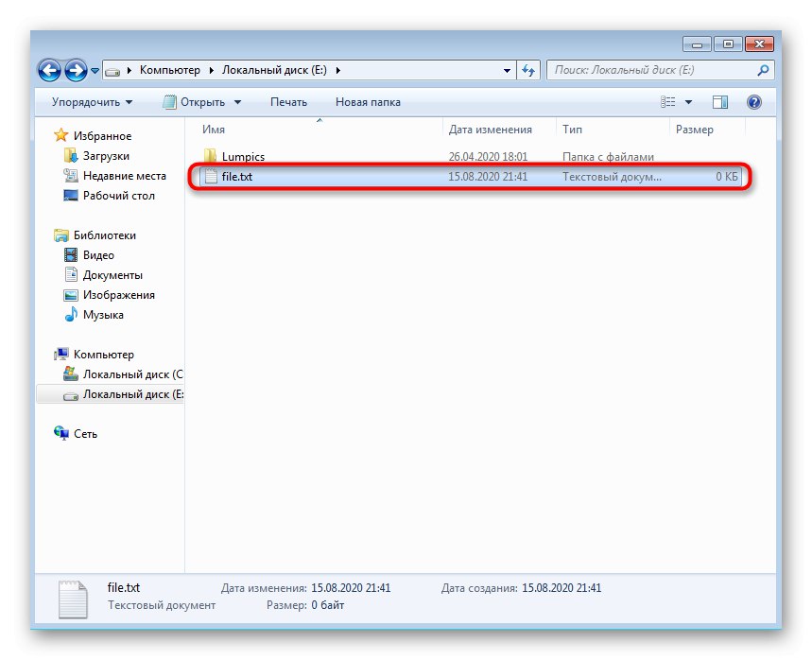
Task: Select Избранное in the navigation pane
Action: pos(102,136)
